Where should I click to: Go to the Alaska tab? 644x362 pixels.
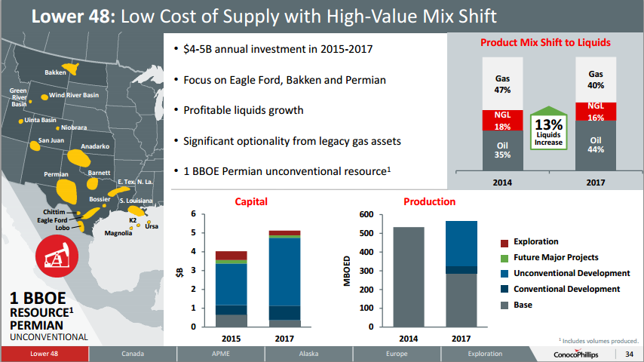(x=308, y=354)
